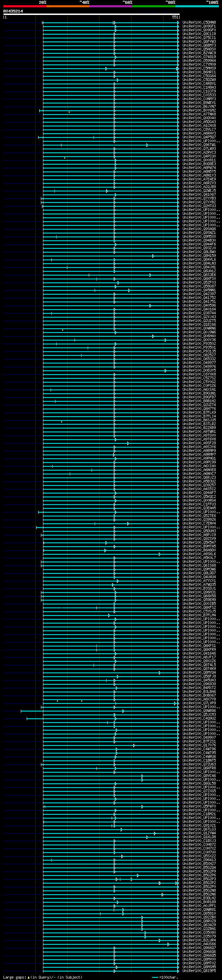Select the label UniRef100_A5DG43

tap(199, 122)
